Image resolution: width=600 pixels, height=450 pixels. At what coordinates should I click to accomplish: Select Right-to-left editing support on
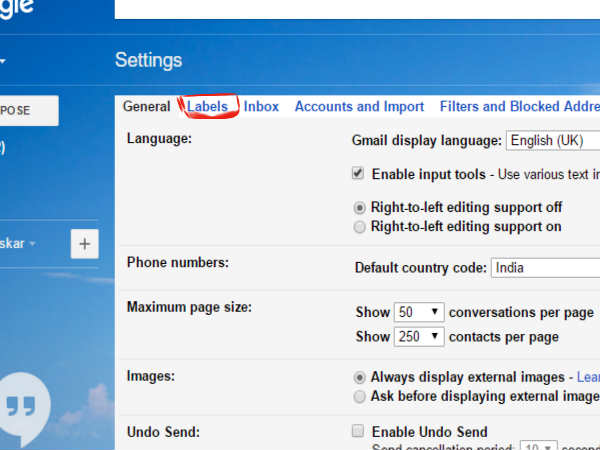360,227
